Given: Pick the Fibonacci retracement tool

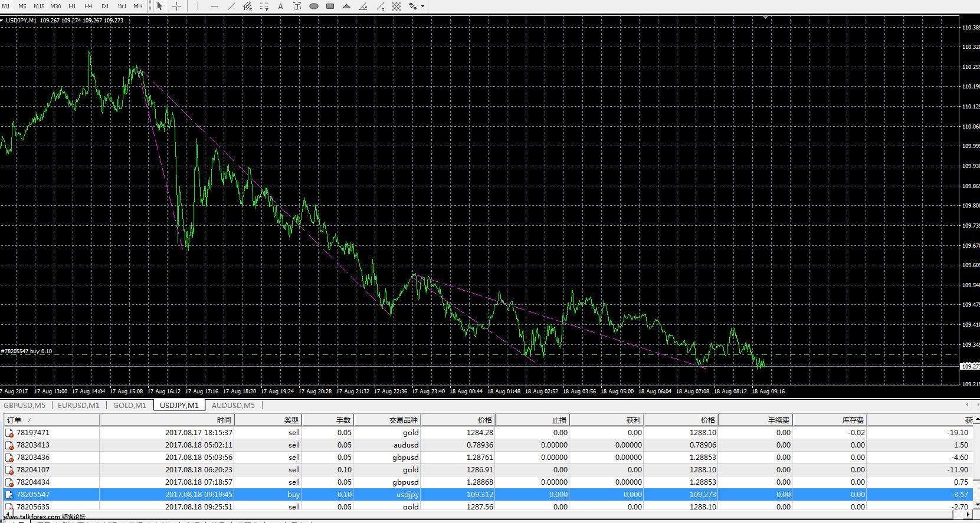Looking at the screenshot, I should tap(264, 6).
